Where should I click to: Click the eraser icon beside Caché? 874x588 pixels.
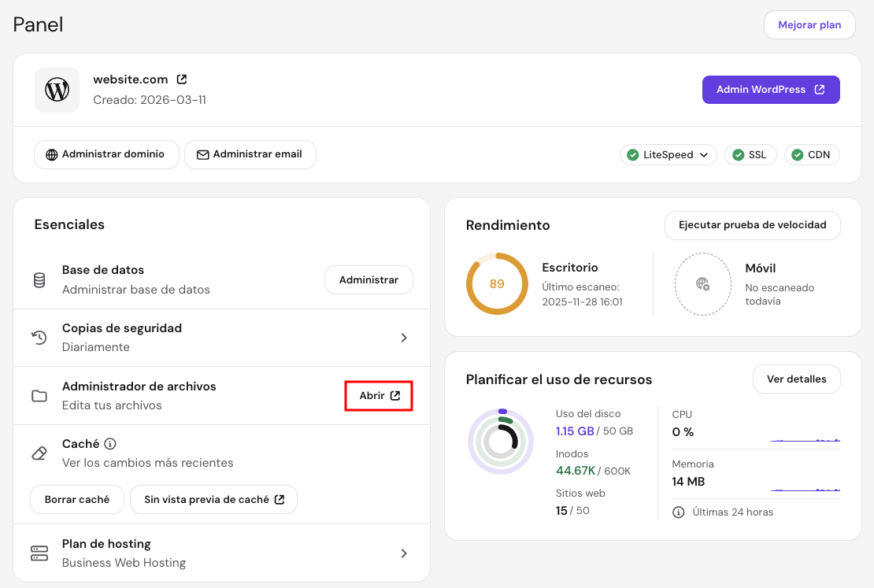coord(39,453)
